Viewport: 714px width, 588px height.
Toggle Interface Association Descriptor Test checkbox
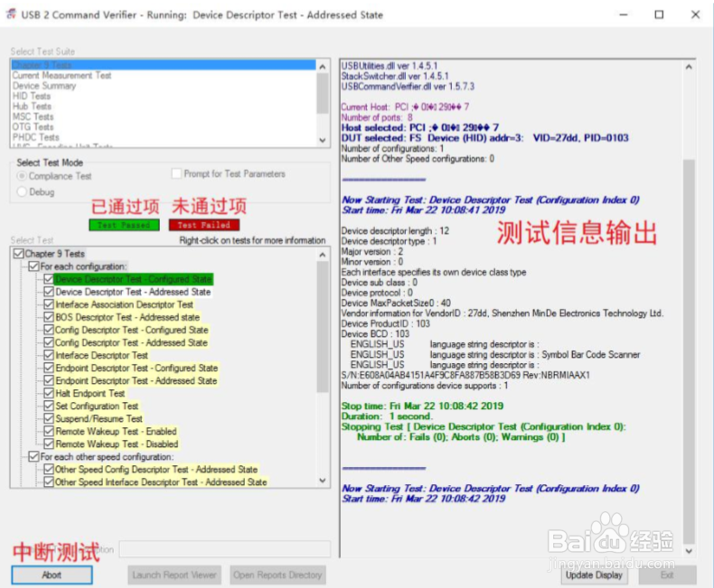[x=49, y=304]
